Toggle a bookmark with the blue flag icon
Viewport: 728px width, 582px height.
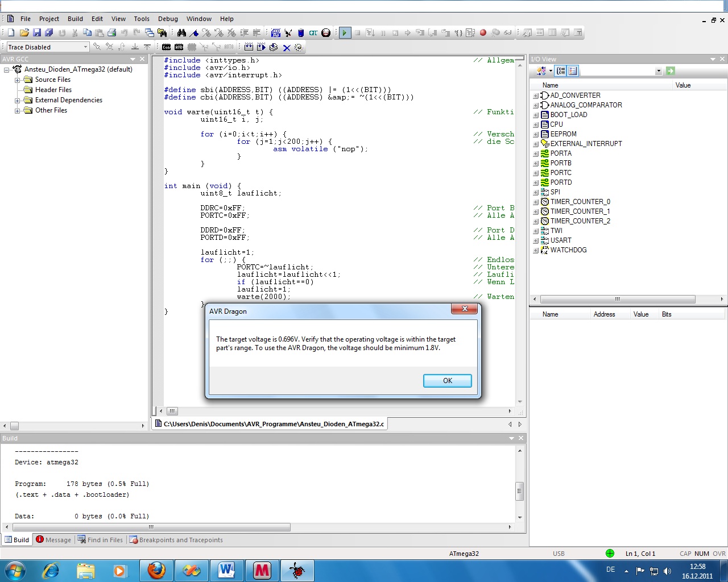point(194,33)
